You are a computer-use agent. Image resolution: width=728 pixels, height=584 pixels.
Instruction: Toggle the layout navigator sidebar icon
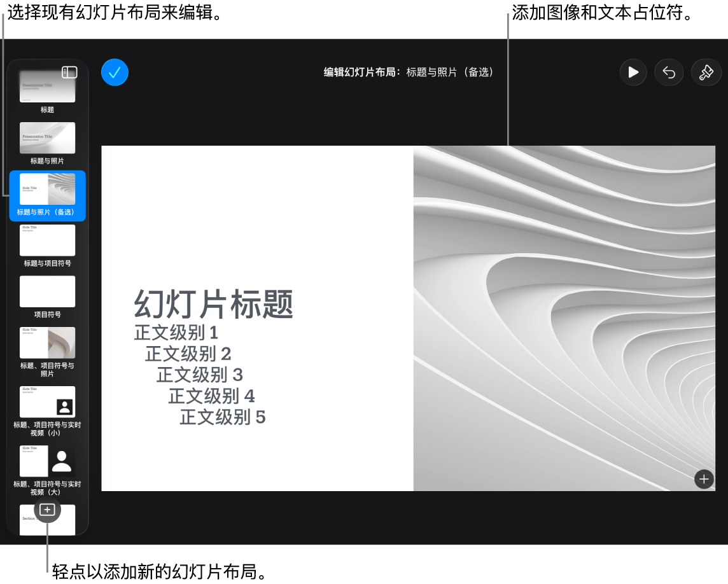click(69, 72)
